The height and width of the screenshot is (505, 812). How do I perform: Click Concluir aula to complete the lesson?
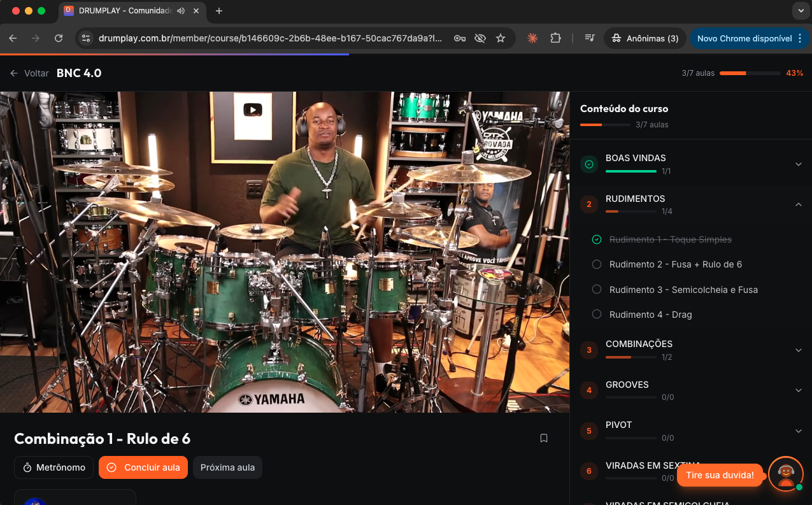coord(143,467)
